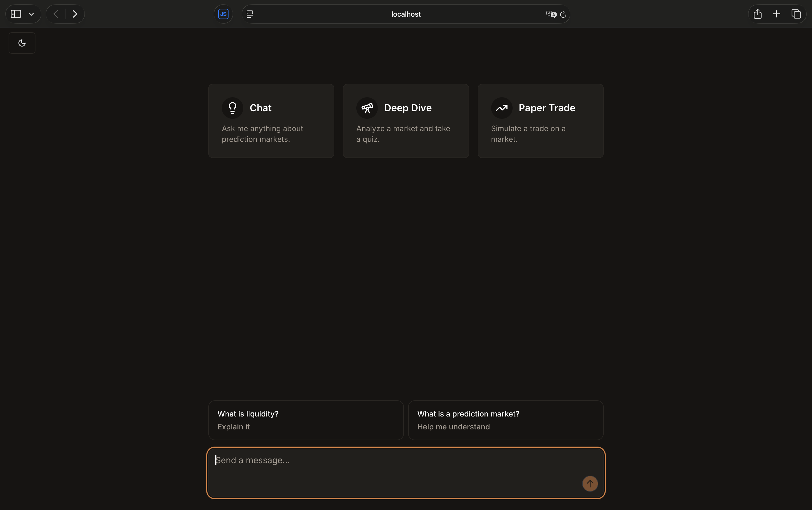812x510 pixels.
Task: Show the tab overview icon
Action: [x=796, y=14]
